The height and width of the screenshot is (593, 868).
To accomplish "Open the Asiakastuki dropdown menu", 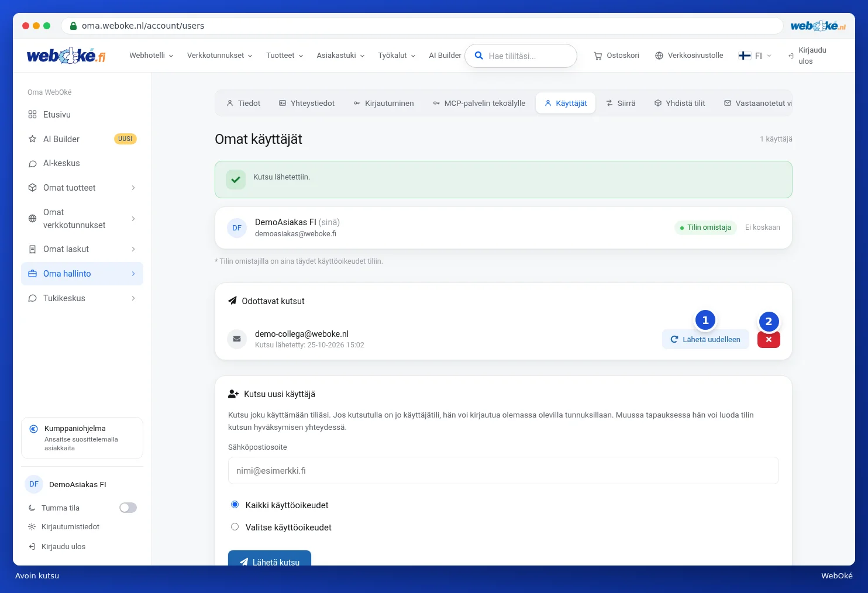I will pos(341,56).
